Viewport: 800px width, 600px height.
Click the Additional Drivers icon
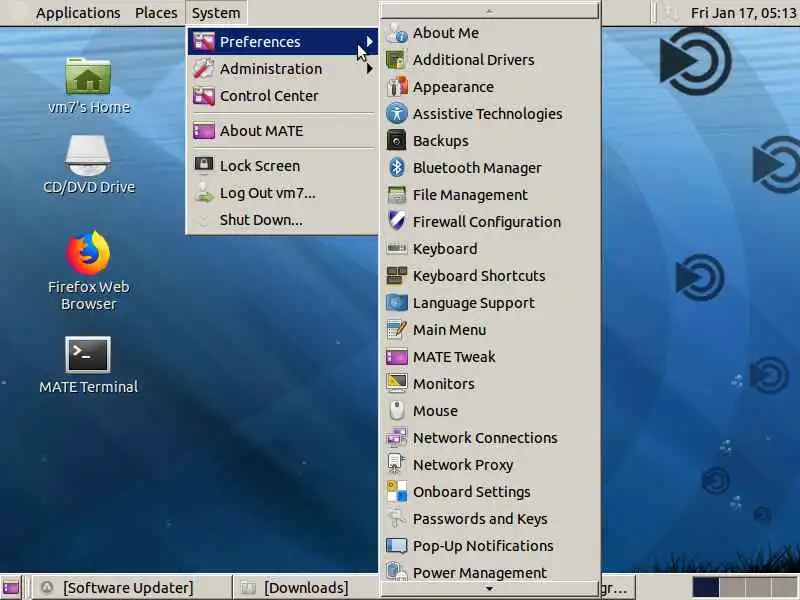tap(396, 60)
